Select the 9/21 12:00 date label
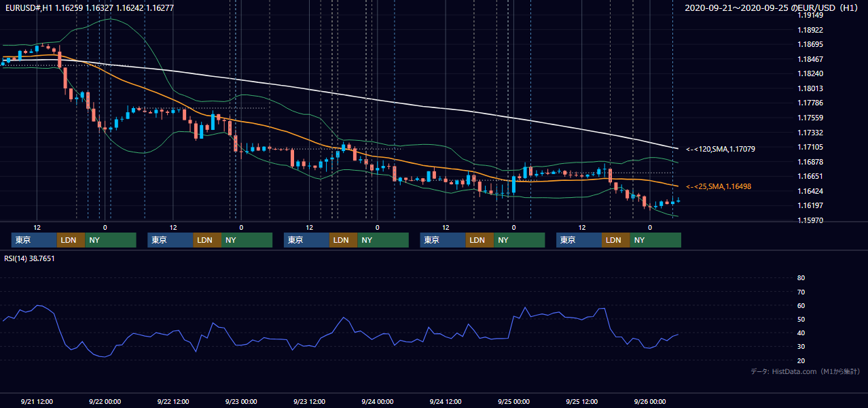This screenshot has height=408, width=868. point(37,401)
